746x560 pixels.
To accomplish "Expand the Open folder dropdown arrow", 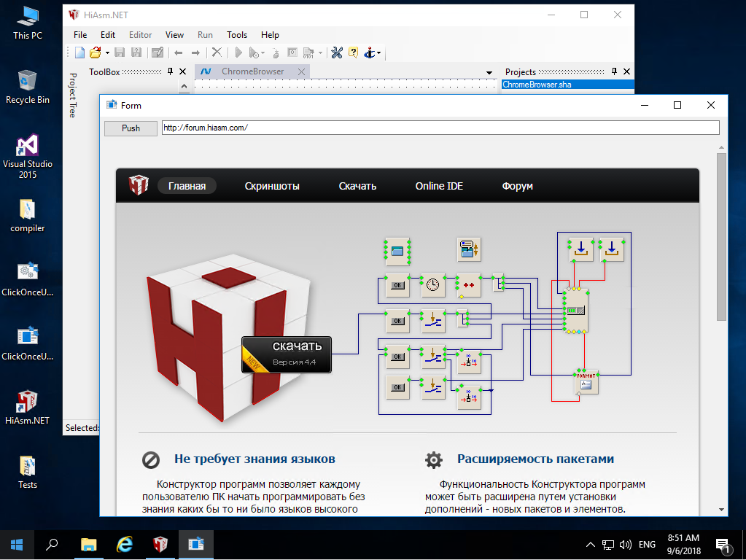I will click(107, 52).
